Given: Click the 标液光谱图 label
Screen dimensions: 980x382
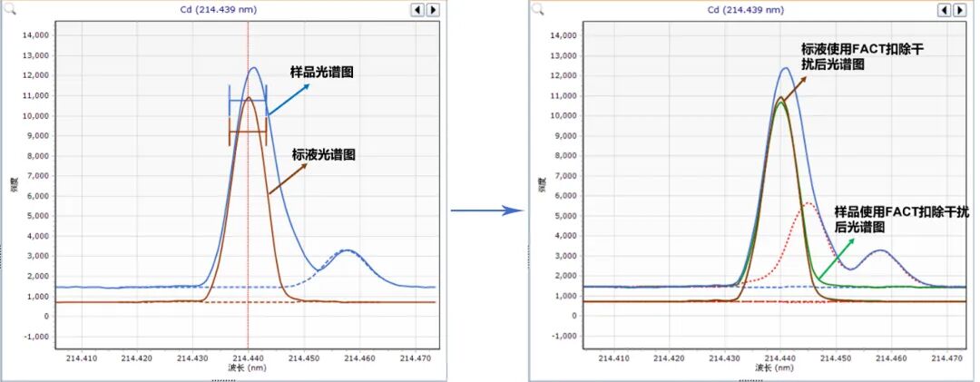Looking at the screenshot, I should pyautogui.click(x=324, y=155).
